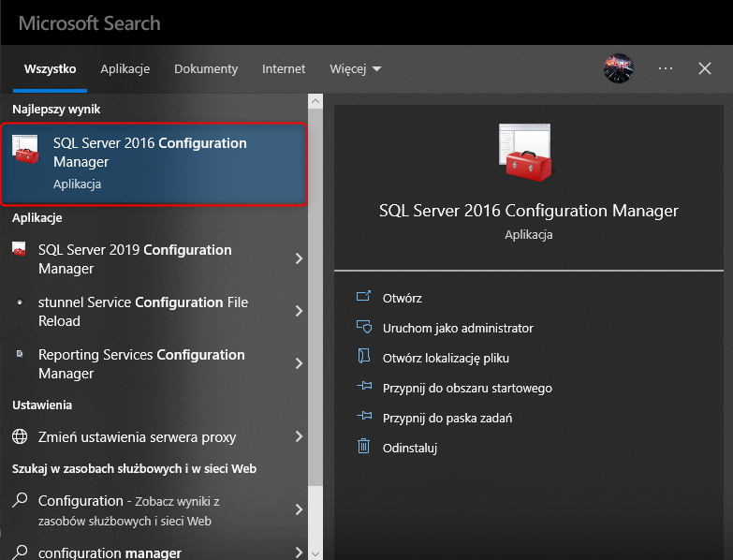Expand the Configuration web results chevron

tap(300, 509)
